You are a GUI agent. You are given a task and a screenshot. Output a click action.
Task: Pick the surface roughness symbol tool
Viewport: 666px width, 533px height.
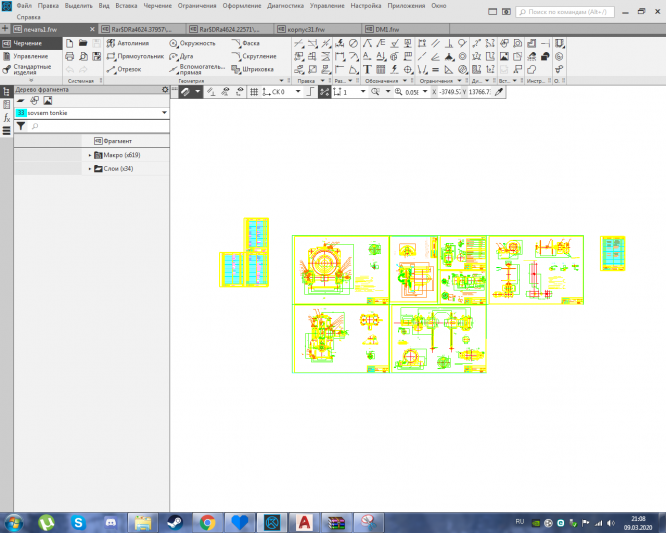395,43
